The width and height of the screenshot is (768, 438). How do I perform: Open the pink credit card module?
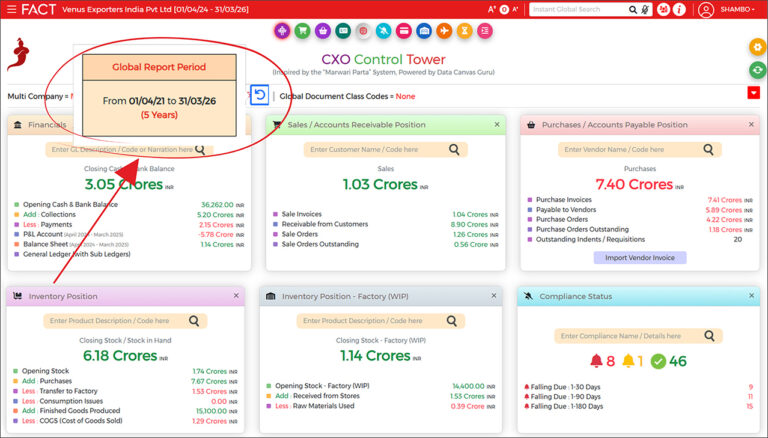[404, 31]
